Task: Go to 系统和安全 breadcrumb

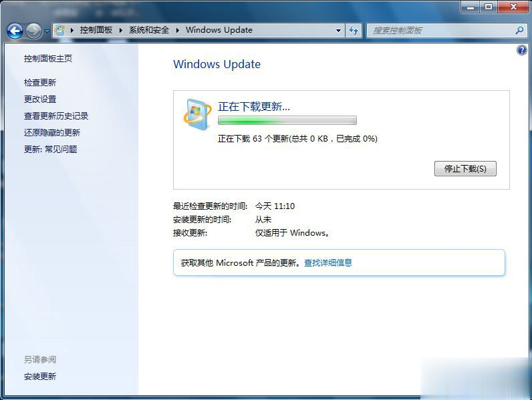Action: click(x=149, y=30)
